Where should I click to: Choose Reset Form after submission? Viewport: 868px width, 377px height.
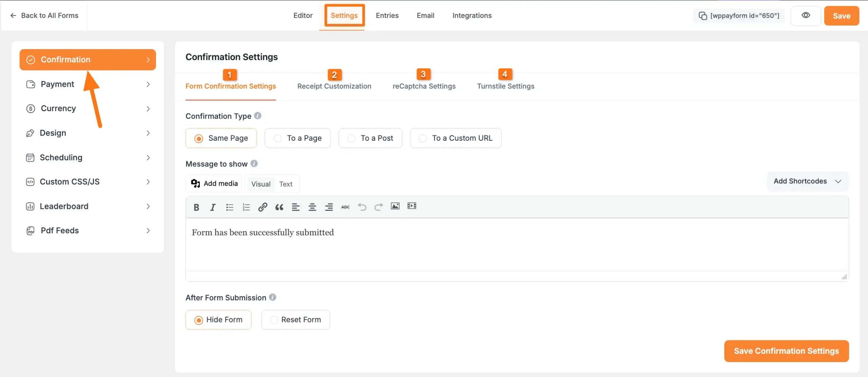pyautogui.click(x=295, y=319)
